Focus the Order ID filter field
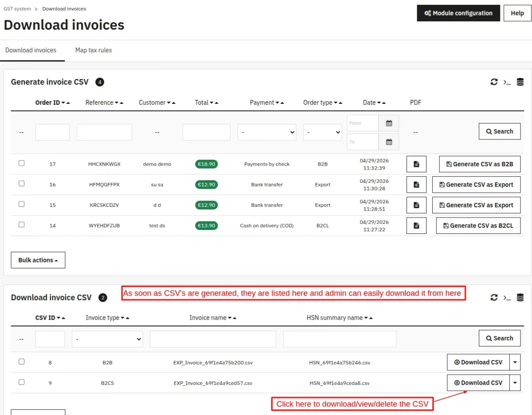The image size is (532, 415). pyautogui.click(x=52, y=132)
